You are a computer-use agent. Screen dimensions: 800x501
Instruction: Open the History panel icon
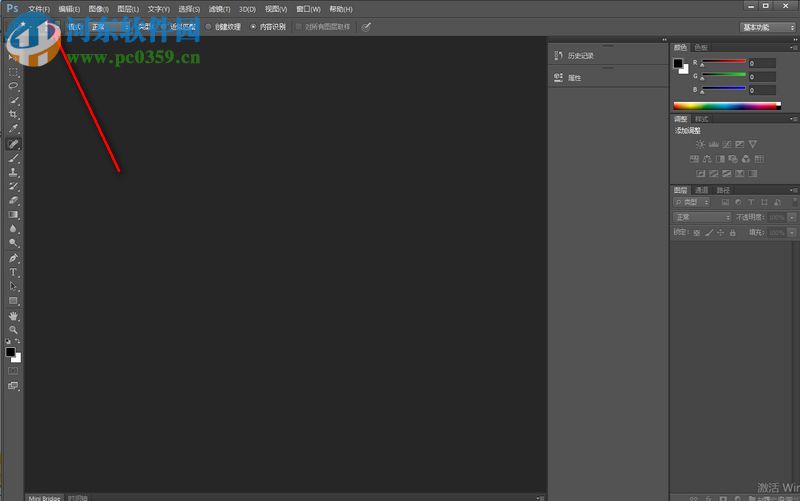(x=558, y=56)
